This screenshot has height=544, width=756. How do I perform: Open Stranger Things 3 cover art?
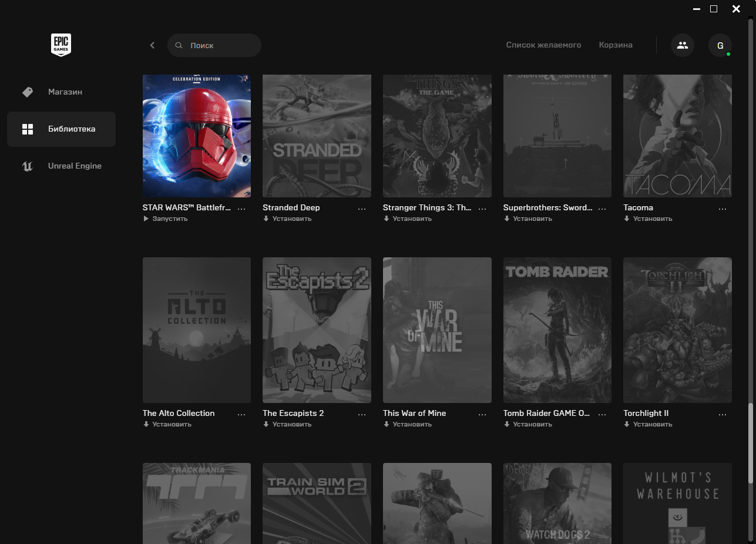point(437,136)
